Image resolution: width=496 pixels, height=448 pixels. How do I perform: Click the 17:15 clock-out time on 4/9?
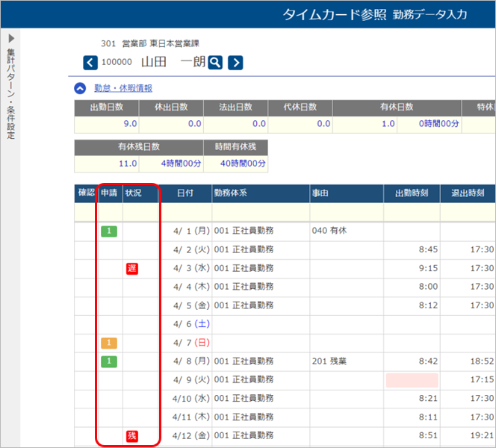pos(482,380)
